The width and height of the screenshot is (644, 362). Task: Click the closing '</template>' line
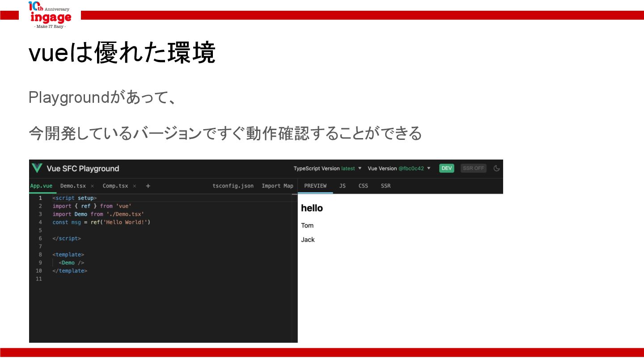tap(70, 271)
